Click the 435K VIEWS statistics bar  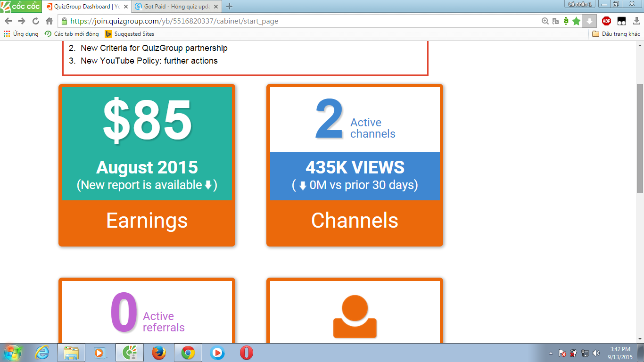point(355,176)
